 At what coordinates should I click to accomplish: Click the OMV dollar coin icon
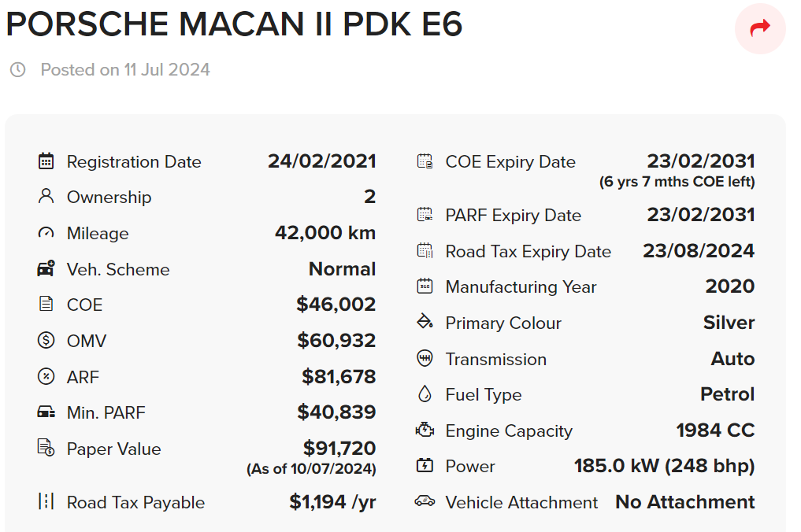point(46,340)
